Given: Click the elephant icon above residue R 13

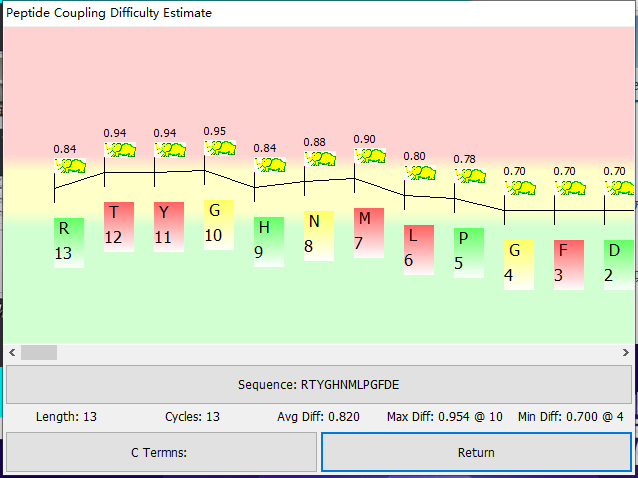Looking at the screenshot, I should pyautogui.click(x=70, y=165).
